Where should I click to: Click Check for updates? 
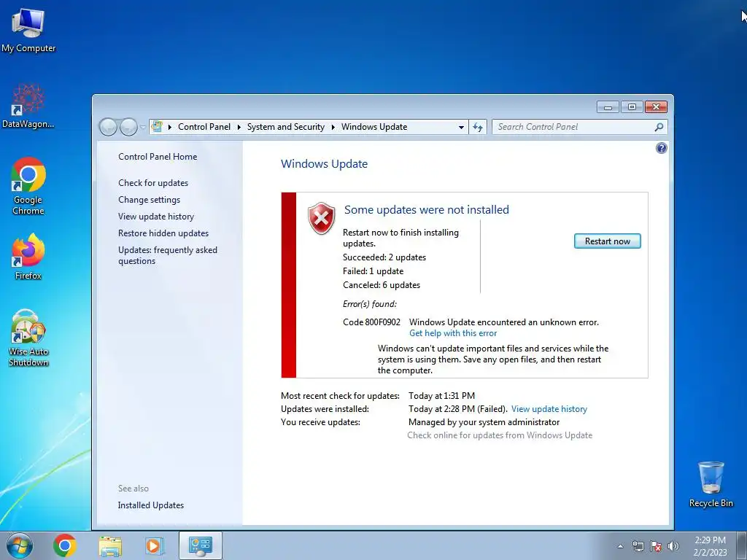(153, 183)
